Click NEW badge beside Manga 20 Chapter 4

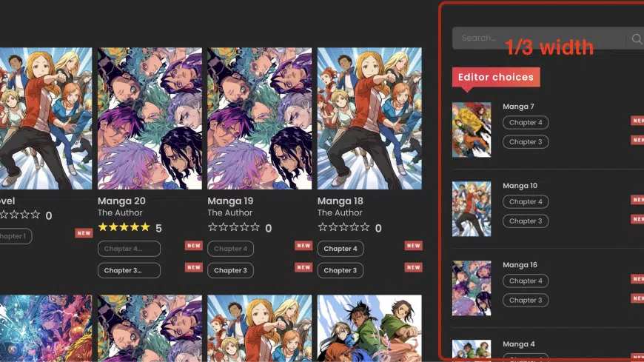pyautogui.click(x=194, y=246)
